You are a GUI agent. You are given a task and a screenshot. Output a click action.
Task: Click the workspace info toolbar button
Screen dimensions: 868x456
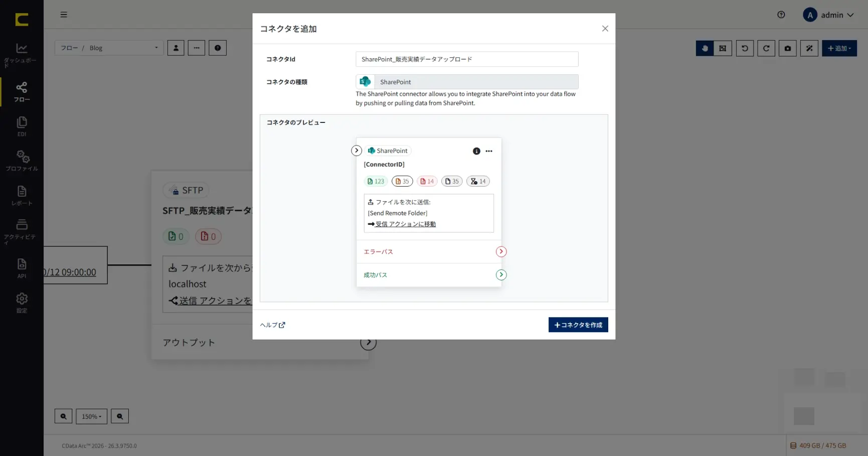click(x=218, y=48)
